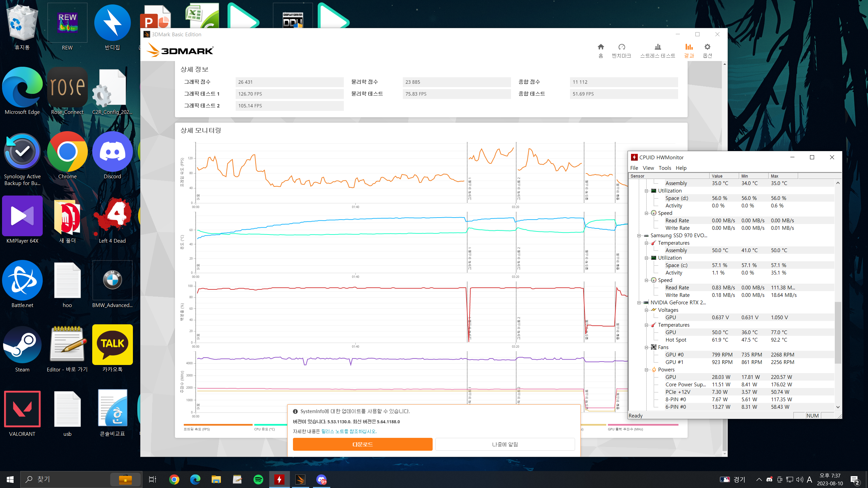Screen dimensions: 868x488
Task: Collapse the GPU Voltages tree node
Action: 646,310
